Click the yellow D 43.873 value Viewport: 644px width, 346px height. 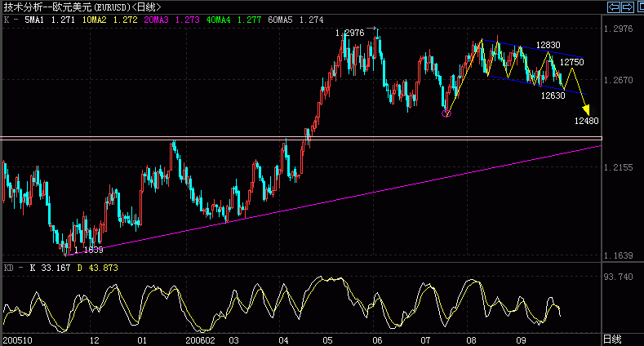pyautogui.click(x=98, y=268)
